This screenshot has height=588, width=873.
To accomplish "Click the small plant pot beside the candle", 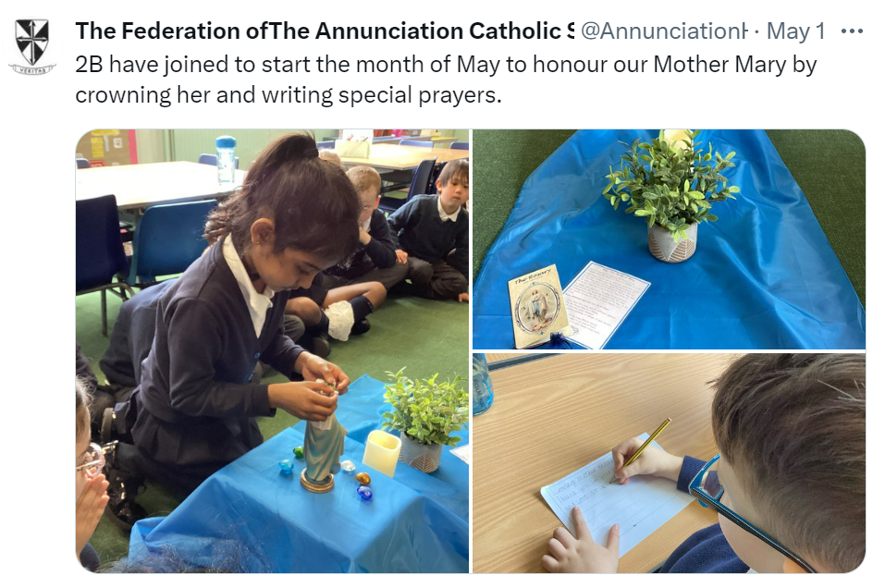I will [422, 453].
